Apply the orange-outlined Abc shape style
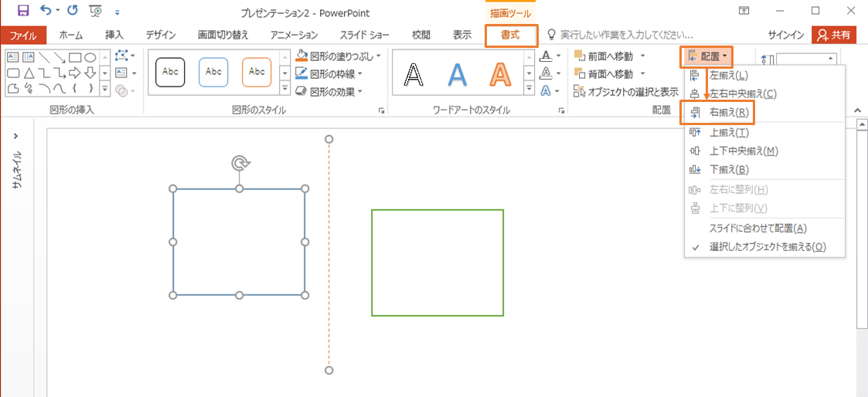Screen dimensions: 868x397 coord(257,73)
